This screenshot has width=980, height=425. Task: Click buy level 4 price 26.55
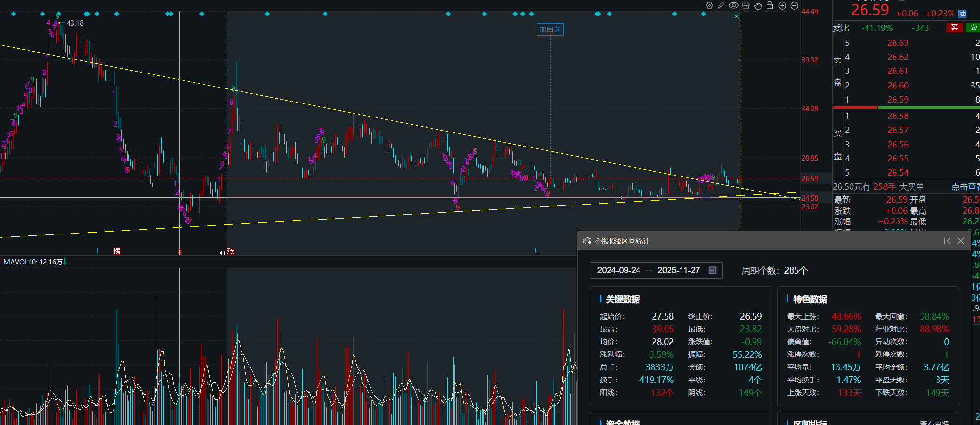(x=898, y=159)
